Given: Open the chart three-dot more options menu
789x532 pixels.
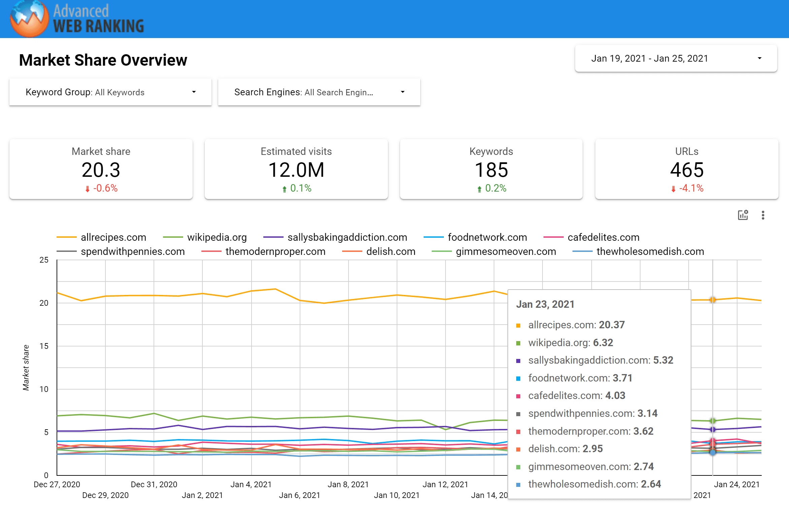Looking at the screenshot, I should (763, 215).
